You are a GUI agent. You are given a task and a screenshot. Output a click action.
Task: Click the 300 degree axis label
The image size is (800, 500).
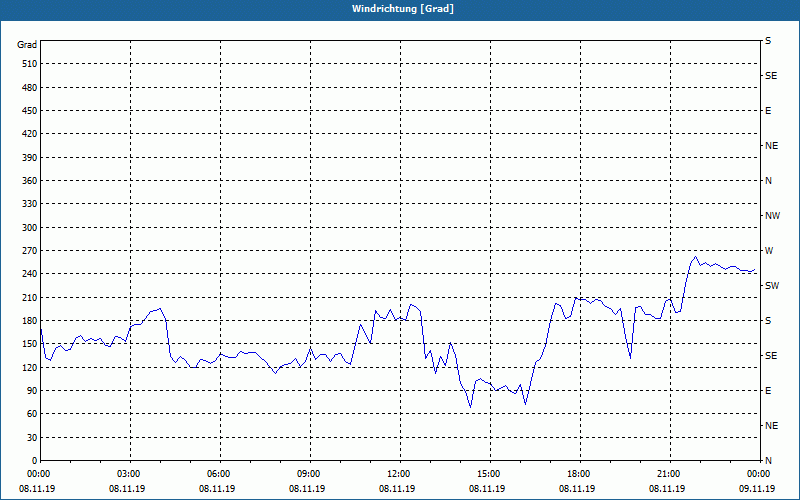click(x=30, y=228)
